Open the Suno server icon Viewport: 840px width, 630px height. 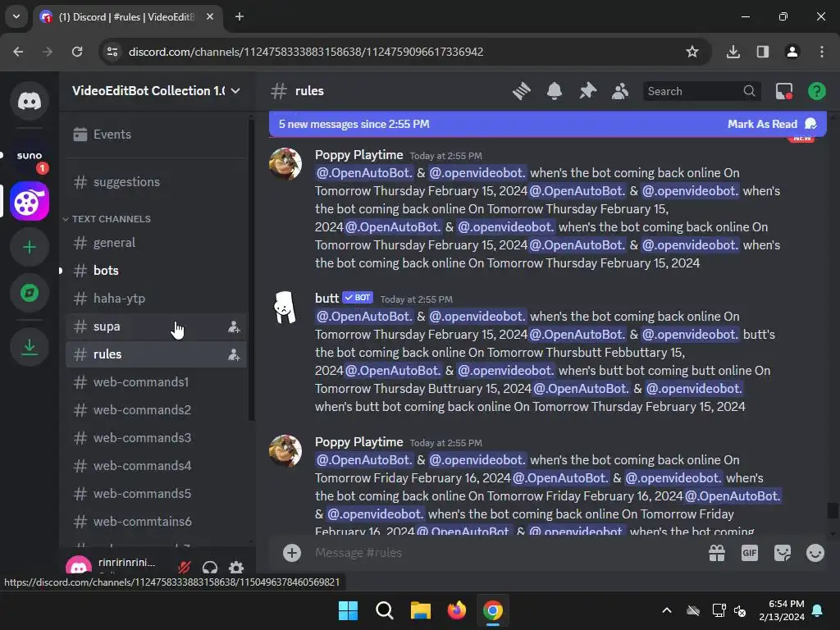pyautogui.click(x=30, y=156)
